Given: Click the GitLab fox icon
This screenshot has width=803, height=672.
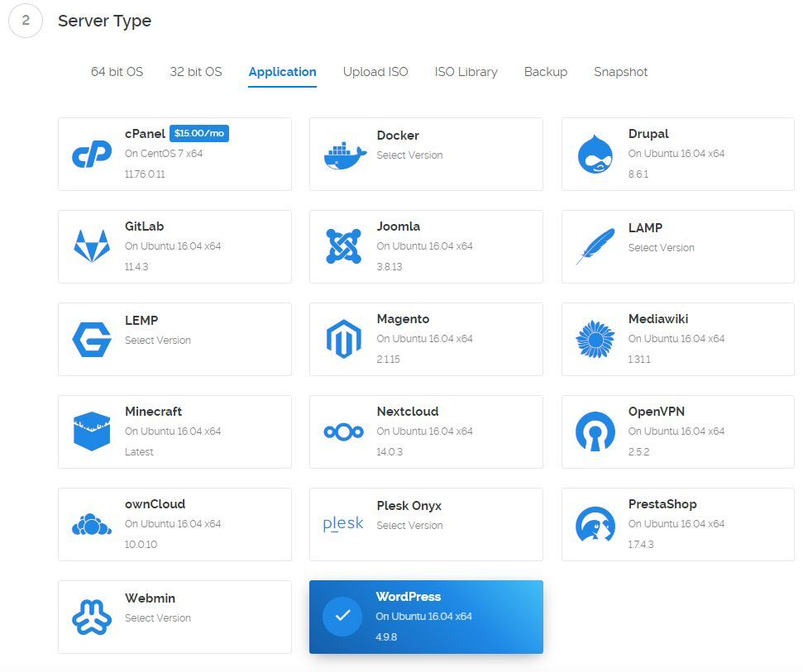Looking at the screenshot, I should [x=92, y=246].
